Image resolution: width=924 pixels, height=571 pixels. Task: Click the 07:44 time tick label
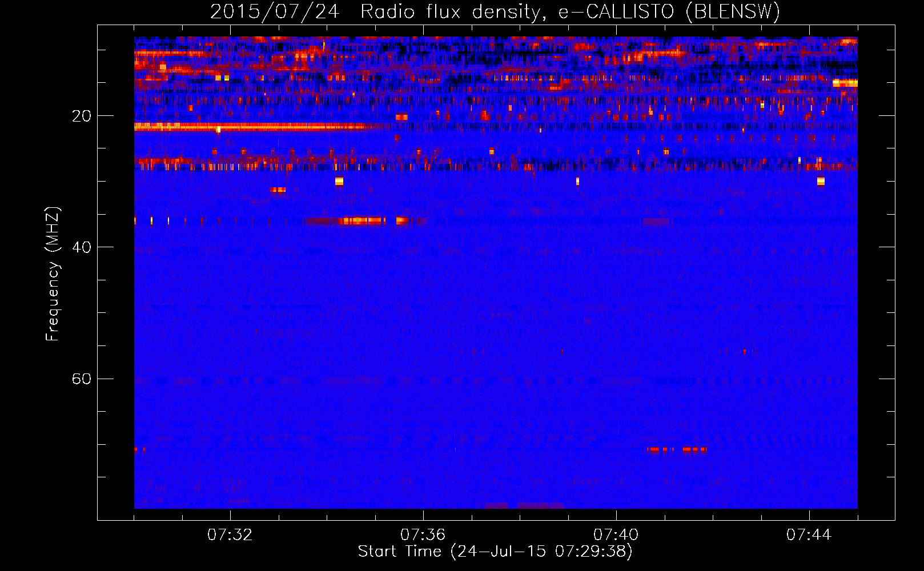(x=809, y=535)
